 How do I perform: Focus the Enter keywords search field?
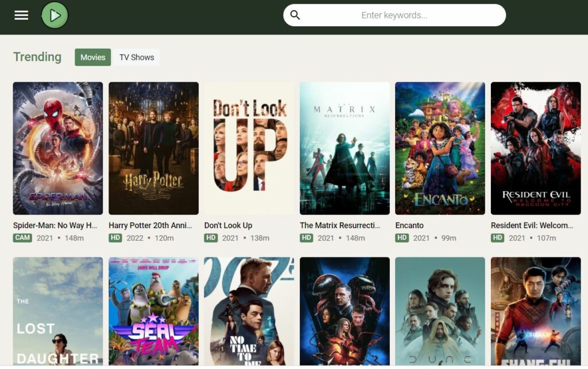[394, 16]
